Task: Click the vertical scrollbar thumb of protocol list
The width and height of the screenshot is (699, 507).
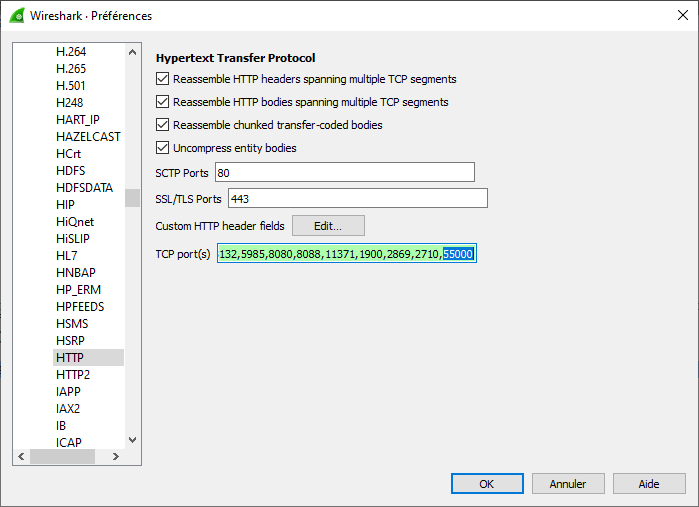Action: (132, 198)
